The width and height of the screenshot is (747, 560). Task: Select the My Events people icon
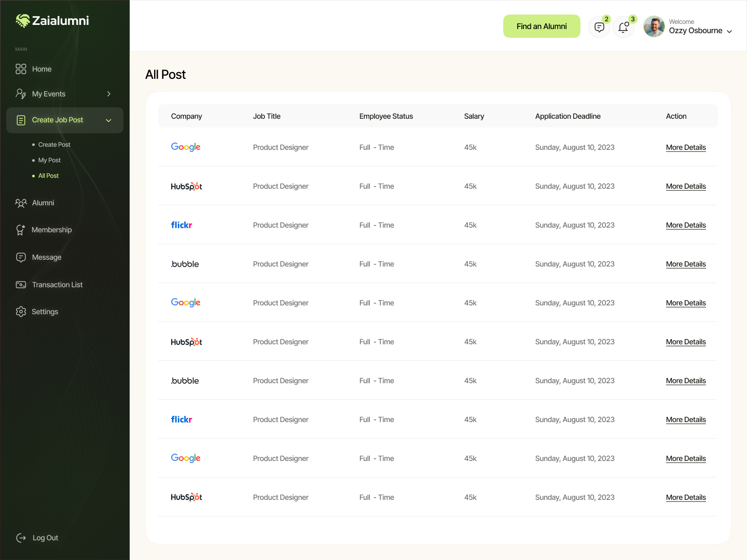click(x=21, y=94)
